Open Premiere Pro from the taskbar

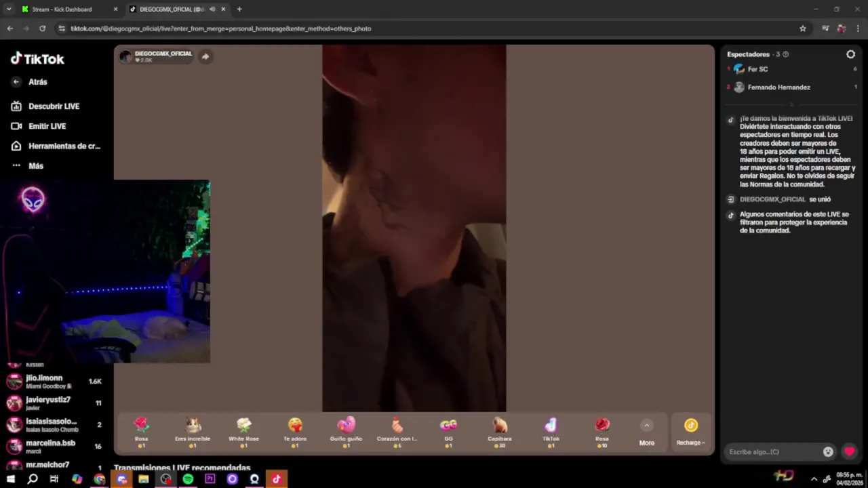tap(210, 479)
